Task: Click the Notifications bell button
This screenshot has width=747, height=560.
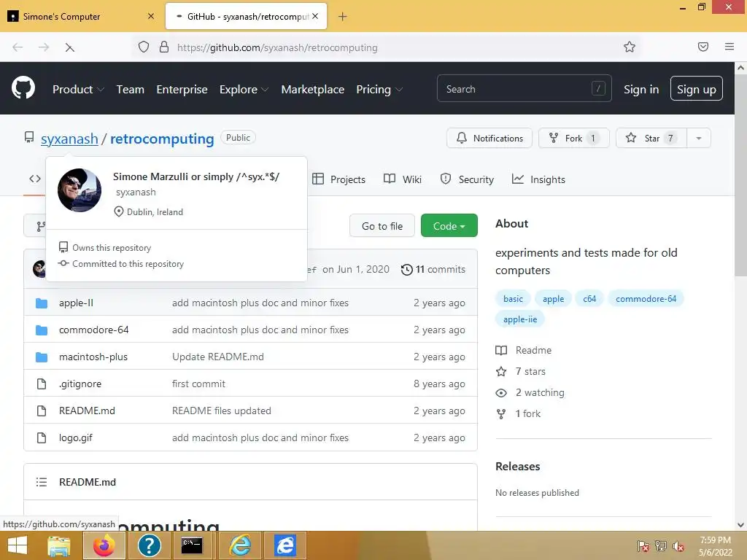Action: click(x=489, y=138)
